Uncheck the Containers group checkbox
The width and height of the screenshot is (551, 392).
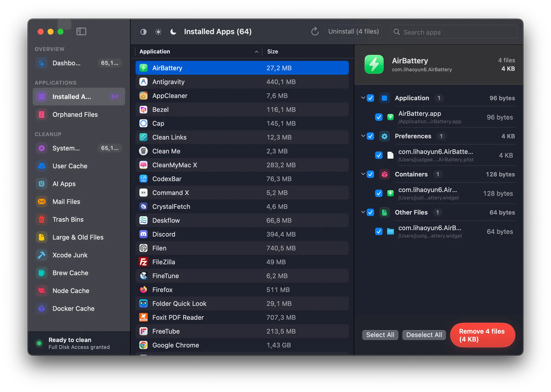coord(370,174)
